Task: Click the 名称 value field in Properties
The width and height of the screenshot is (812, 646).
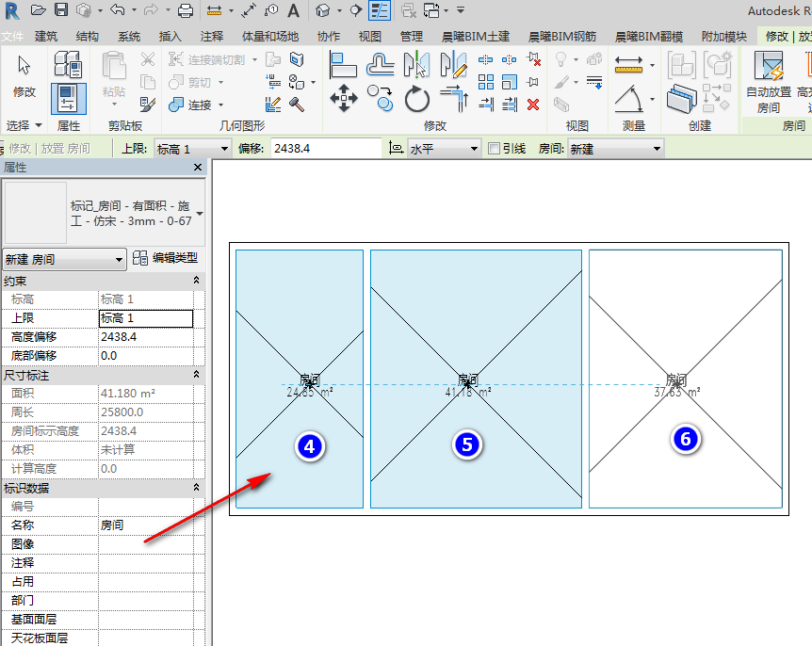Action: pos(145,525)
